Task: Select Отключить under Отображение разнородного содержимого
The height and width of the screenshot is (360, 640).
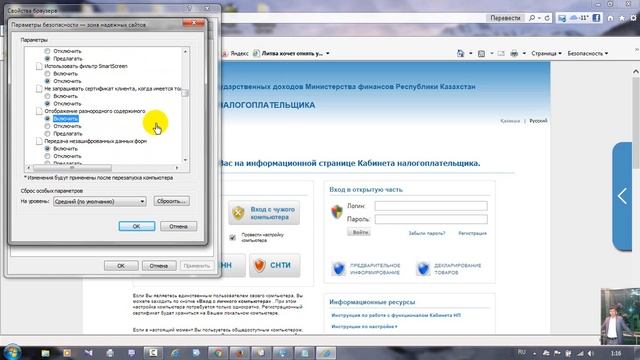Action: [x=47, y=126]
